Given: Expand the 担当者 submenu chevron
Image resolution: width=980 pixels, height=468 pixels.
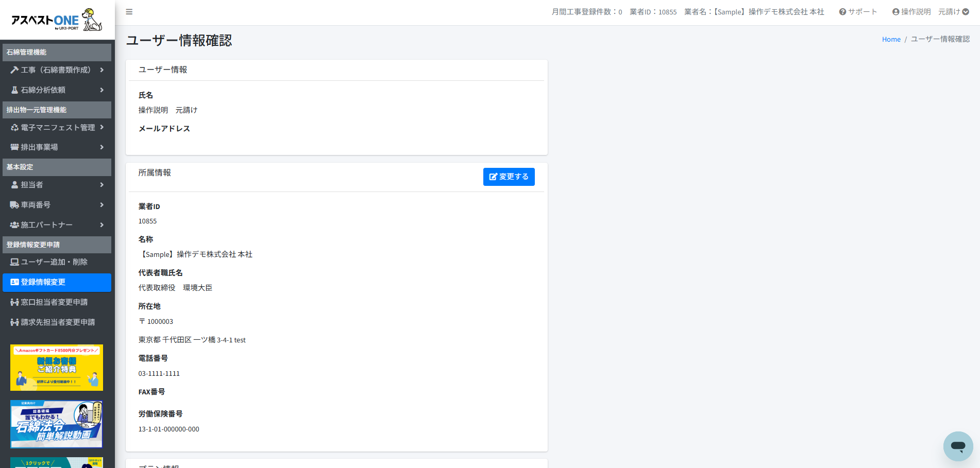Looking at the screenshot, I should point(102,185).
